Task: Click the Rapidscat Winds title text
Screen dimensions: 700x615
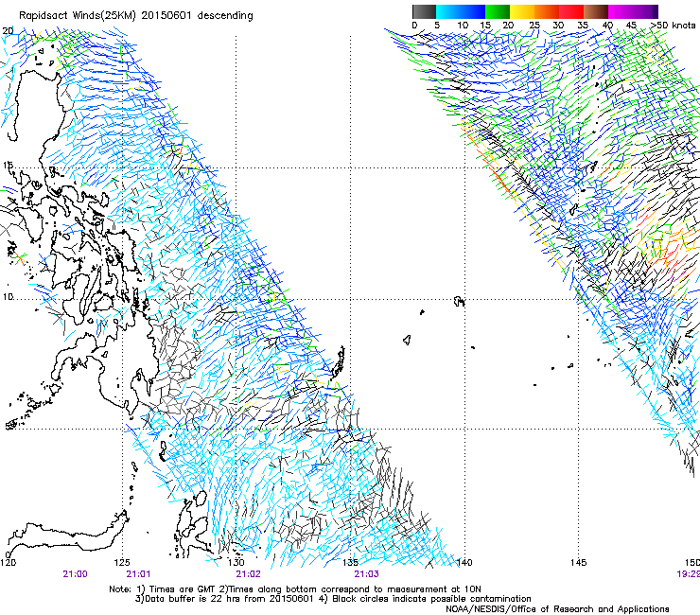Action: [x=135, y=16]
